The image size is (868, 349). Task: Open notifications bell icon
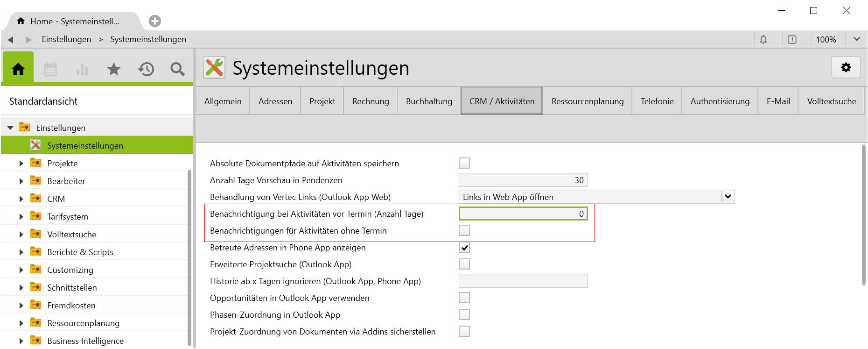(763, 40)
